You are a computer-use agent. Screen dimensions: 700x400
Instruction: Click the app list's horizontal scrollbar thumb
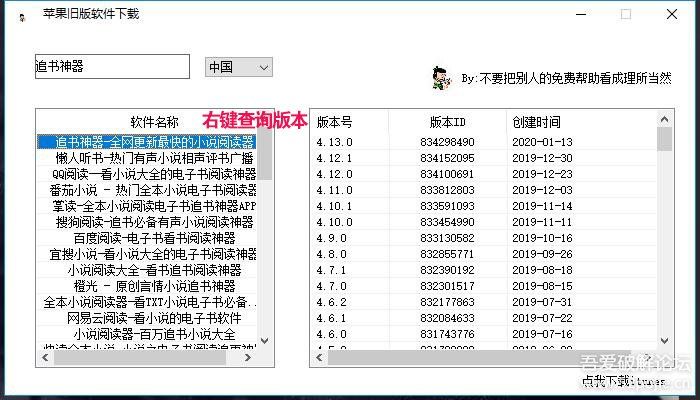140,358
